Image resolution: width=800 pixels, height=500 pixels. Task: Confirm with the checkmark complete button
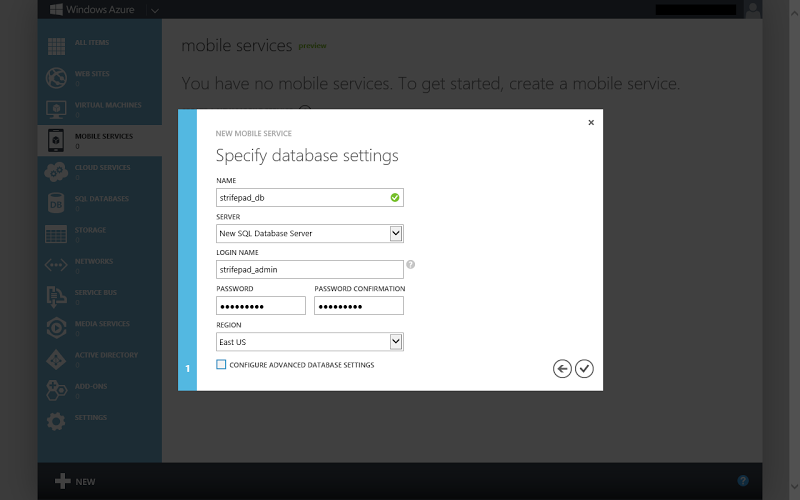click(x=584, y=368)
